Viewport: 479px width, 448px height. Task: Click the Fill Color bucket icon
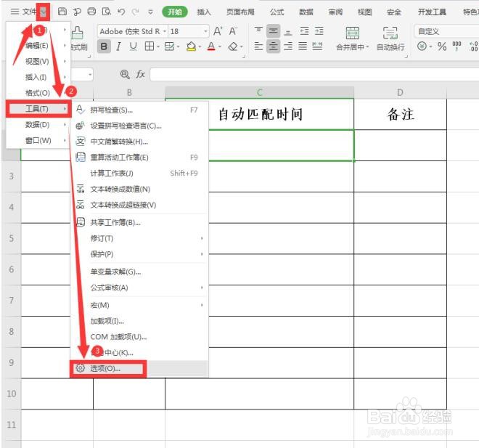pos(191,46)
